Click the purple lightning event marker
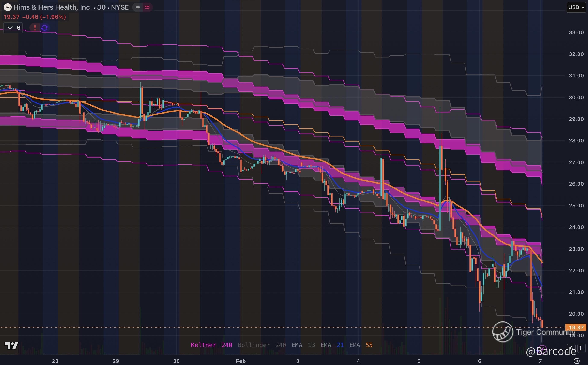 [x=542, y=349]
